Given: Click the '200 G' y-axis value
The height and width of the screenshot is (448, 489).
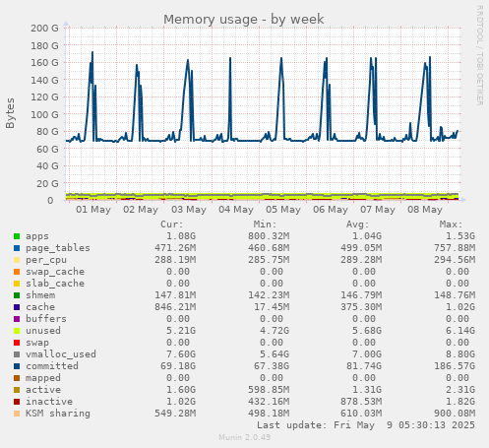Looking at the screenshot, I should pos(44,29).
